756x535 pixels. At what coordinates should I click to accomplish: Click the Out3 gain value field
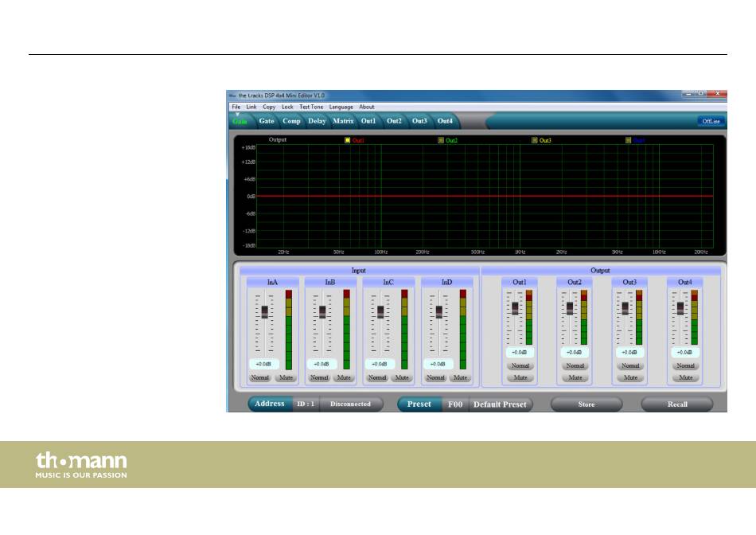tap(629, 353)
